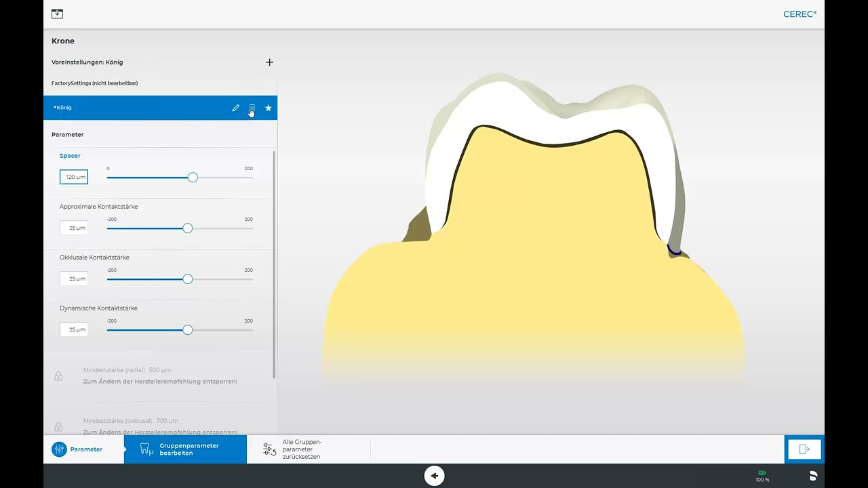Adjust Okklusale Kontaktstärke slider handle

pos(188,279)
